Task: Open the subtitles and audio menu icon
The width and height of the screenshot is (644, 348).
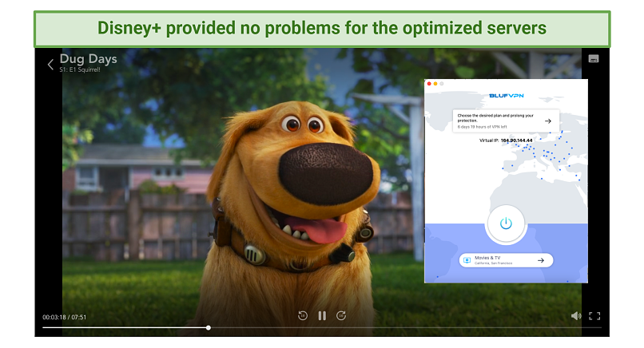Action: point(593,59)
